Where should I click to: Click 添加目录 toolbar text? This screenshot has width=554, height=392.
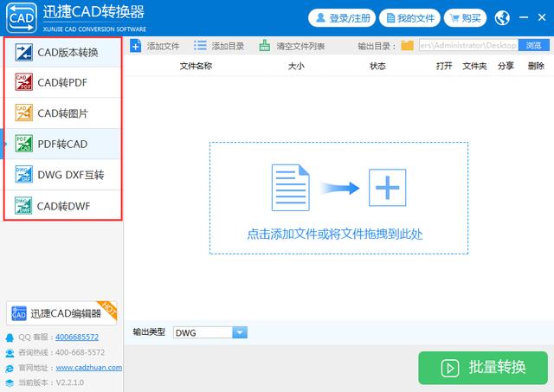coord(228,46)
